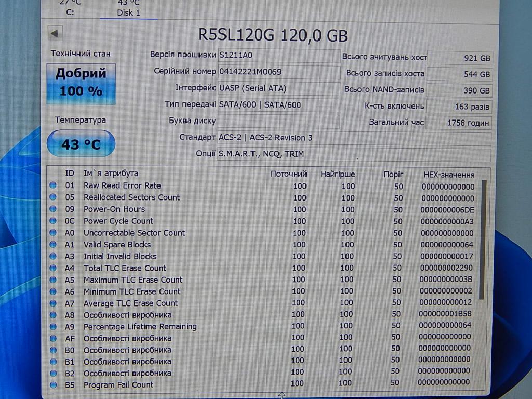Click the HEX-значення column header
Image resolution: width=532 pixels, height=399 pixels.
tap(449, 175)
